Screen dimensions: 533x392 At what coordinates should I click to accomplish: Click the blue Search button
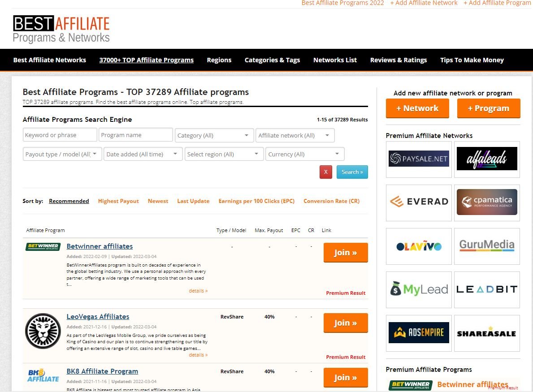(352, 172)
